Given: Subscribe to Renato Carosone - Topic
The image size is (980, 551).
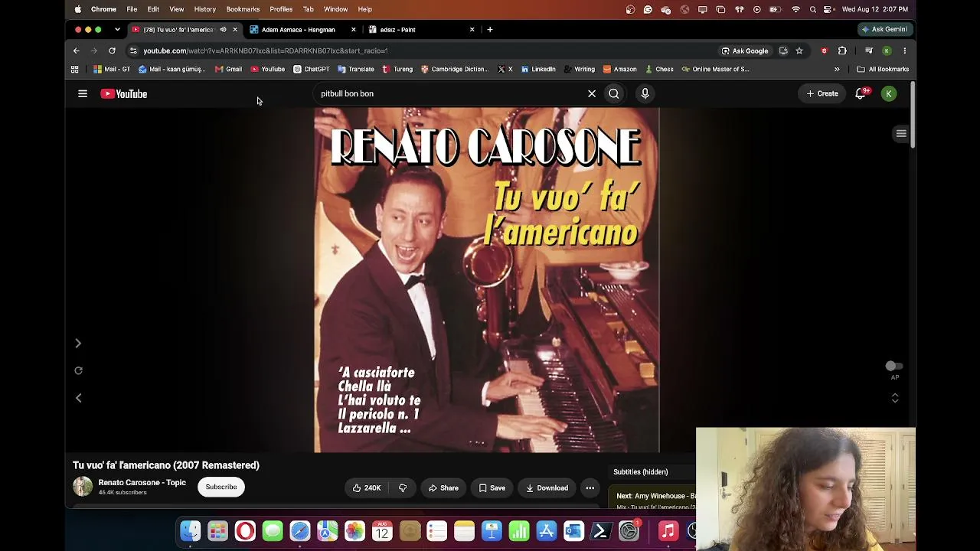Looking at the screenshot, I should pyautogui.click(x=221, y=487).
